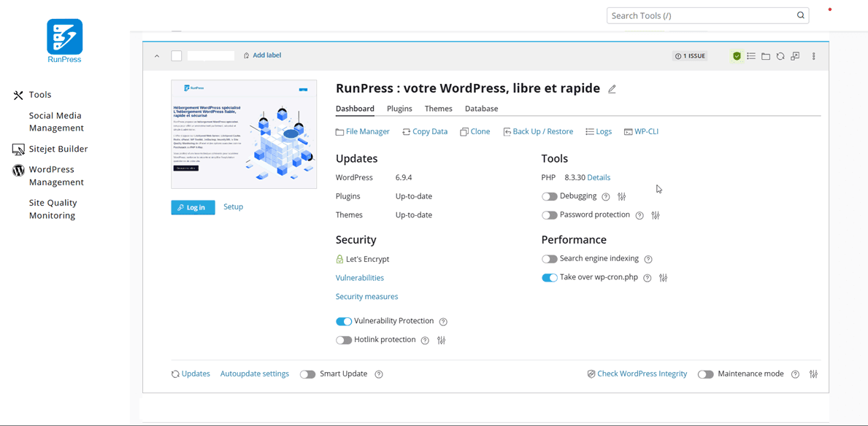Screen dimensions: 868x426
Task: Open Vulnerabilities link
Action: pos(360,278)
